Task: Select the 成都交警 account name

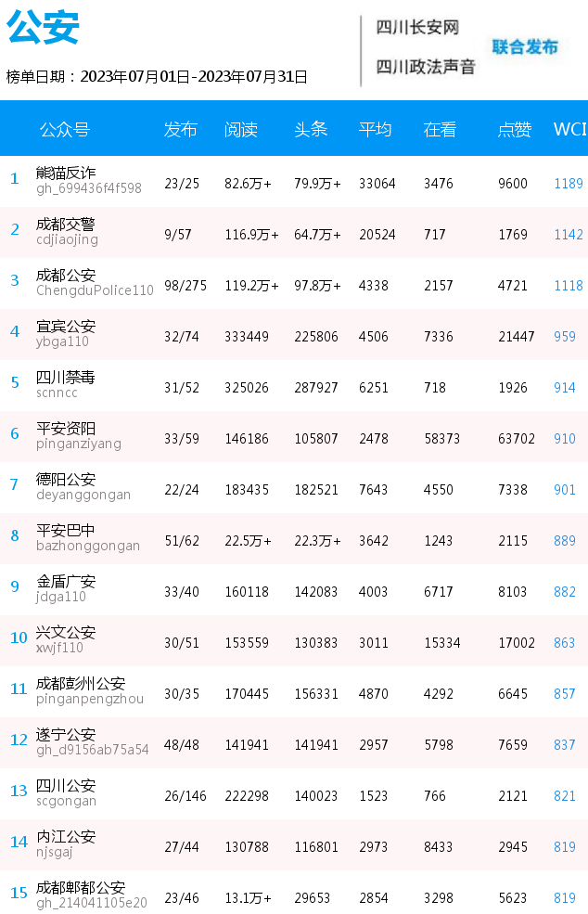Action: pyautogui.click(x=65, y=225)
